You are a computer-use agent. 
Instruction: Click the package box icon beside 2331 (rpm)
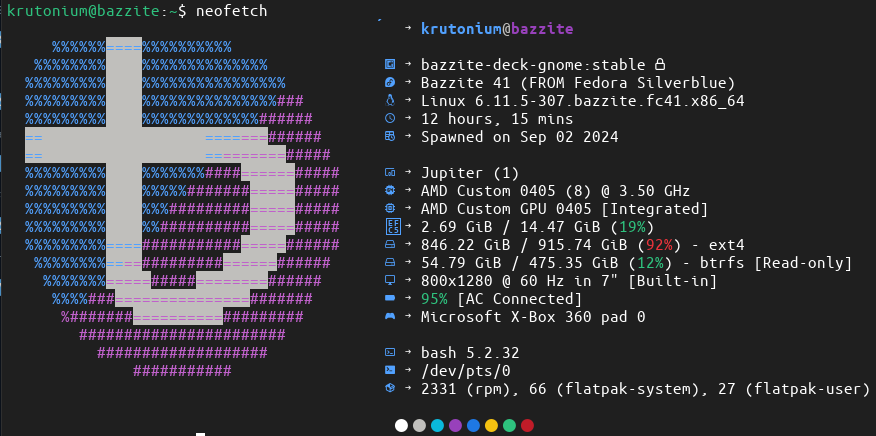pyautogui.click(x=390, y=388)
